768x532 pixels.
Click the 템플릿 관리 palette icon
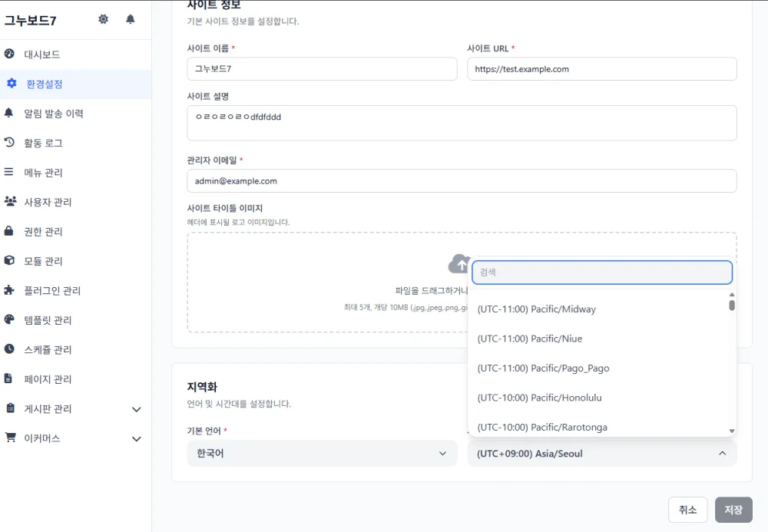point(9,319)
